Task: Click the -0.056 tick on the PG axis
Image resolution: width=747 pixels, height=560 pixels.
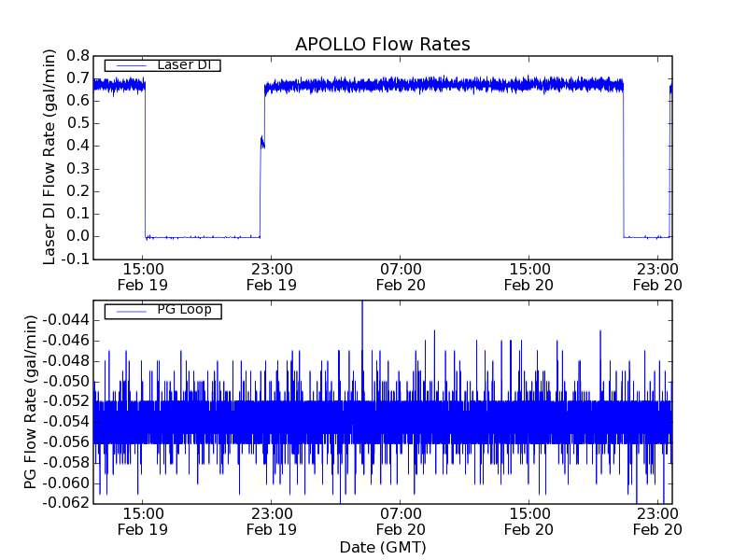Action: [66, 442]
